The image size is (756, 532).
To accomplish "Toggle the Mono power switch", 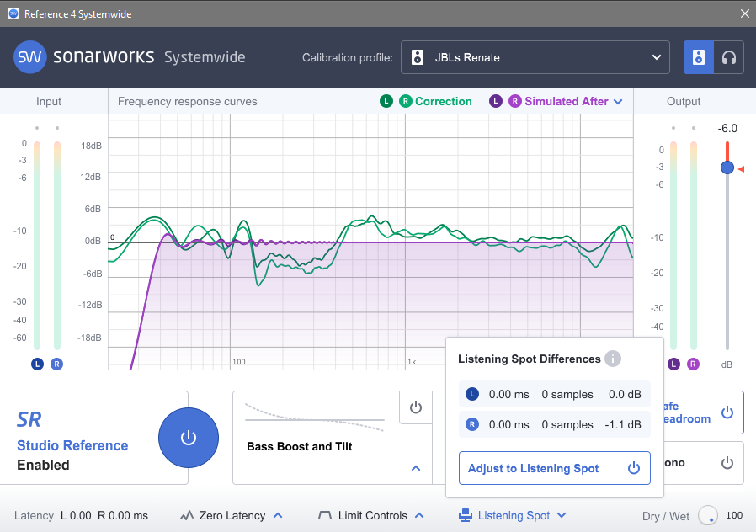I will click(727, 463).
